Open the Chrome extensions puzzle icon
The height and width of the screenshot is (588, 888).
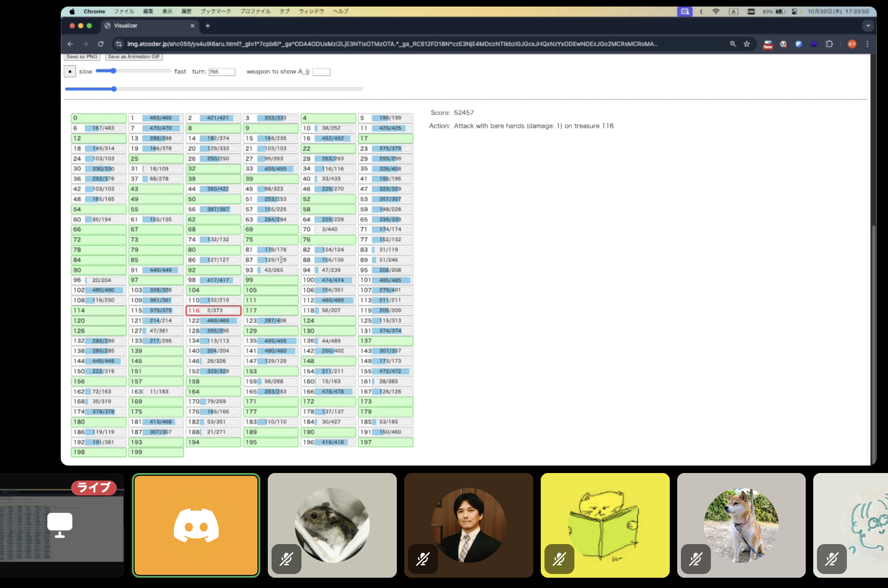point(829,44)
